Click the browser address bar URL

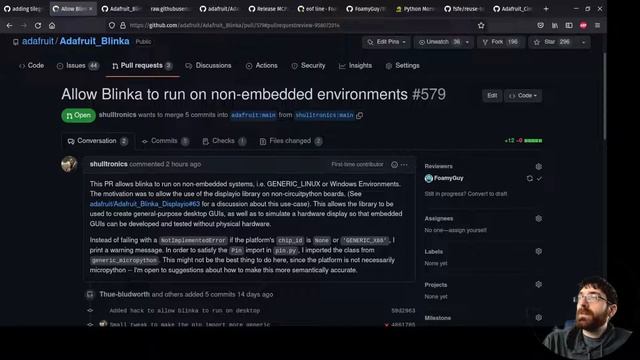tap(294, 25)
